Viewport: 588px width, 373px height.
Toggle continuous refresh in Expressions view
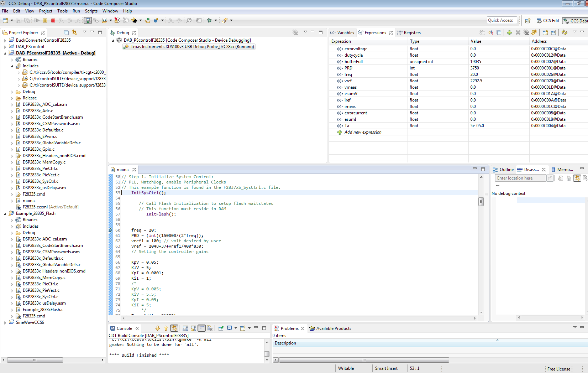(564, 33)
